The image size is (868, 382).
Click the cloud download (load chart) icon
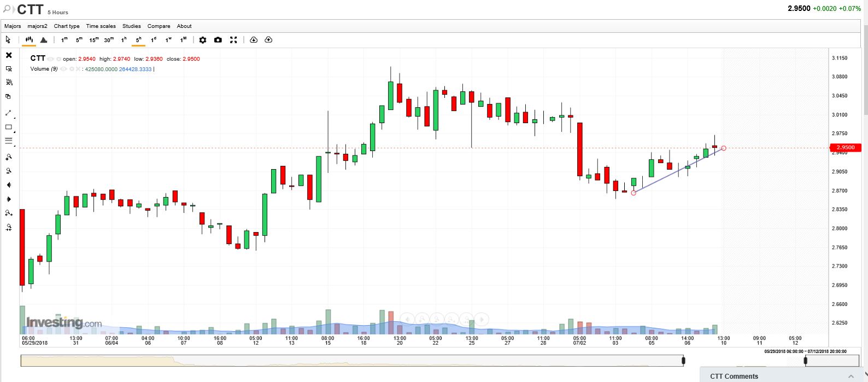(254, 40)
